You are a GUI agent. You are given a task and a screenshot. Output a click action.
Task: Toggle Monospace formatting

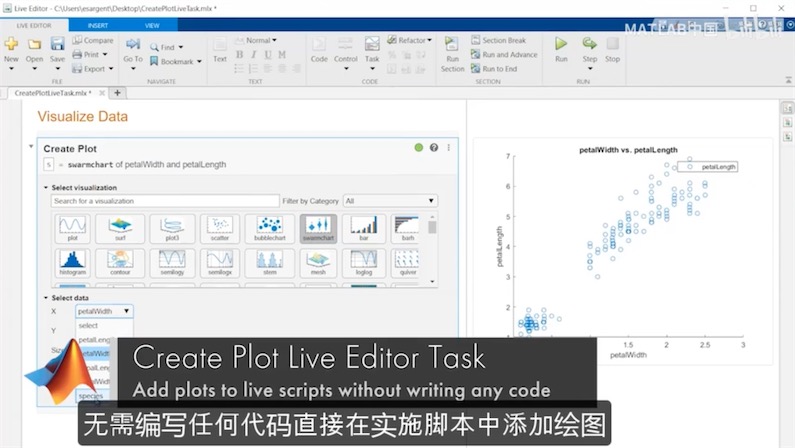(282, 54)
